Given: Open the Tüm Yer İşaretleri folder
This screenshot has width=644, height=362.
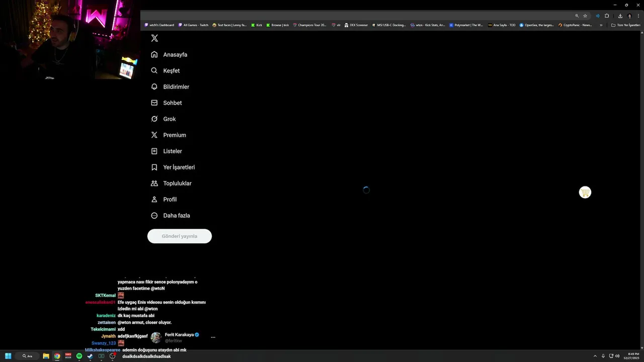Looking at the screenshot, I should click(x=625, y=25).
